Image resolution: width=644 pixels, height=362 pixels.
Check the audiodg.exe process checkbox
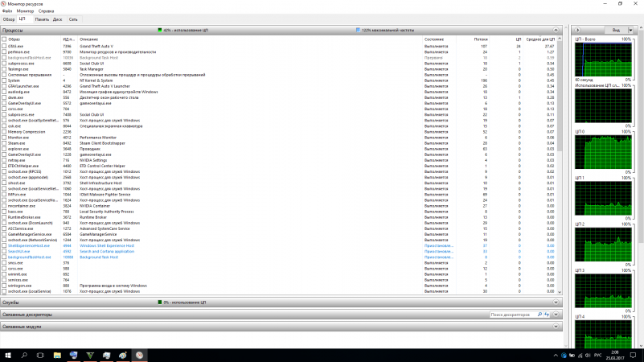click(x=4, y=92)
